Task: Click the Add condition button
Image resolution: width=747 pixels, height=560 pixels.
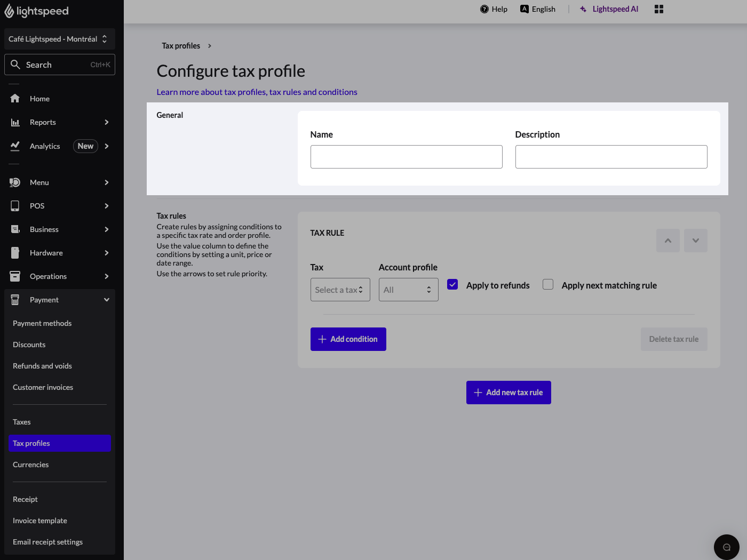Action: tap(348, 339)
